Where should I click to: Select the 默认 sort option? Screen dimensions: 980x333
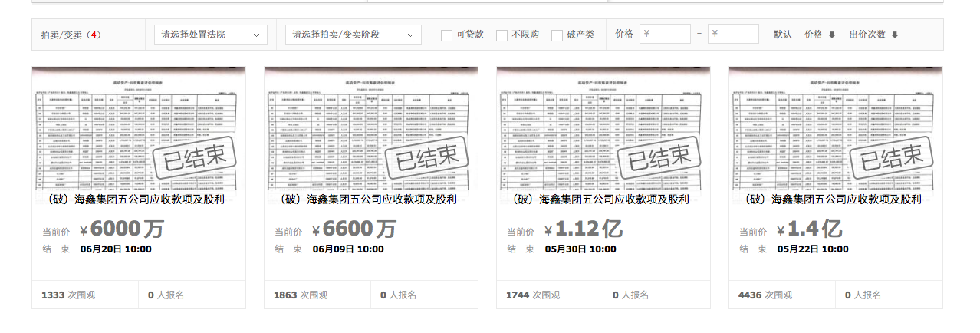point(783,35)
